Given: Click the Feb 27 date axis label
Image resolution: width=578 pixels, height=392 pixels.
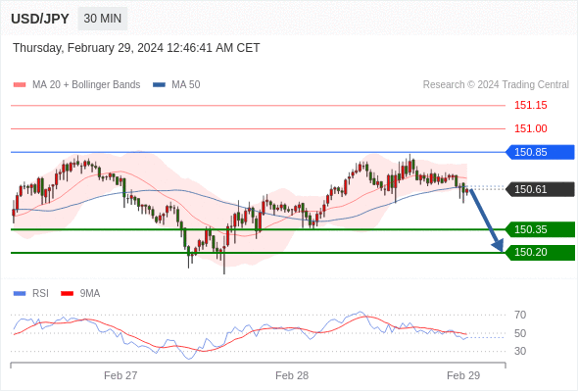Looking at the screenshot, I should (x=120, y=375).
